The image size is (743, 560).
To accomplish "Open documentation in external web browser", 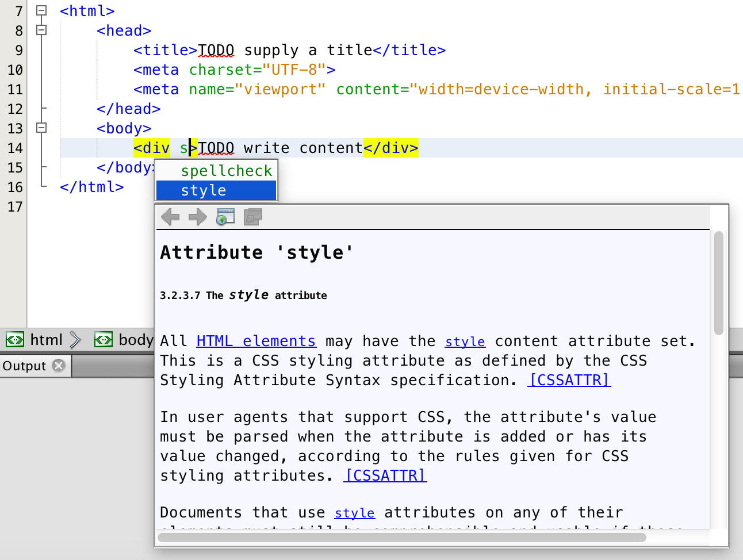I will 225,217.
